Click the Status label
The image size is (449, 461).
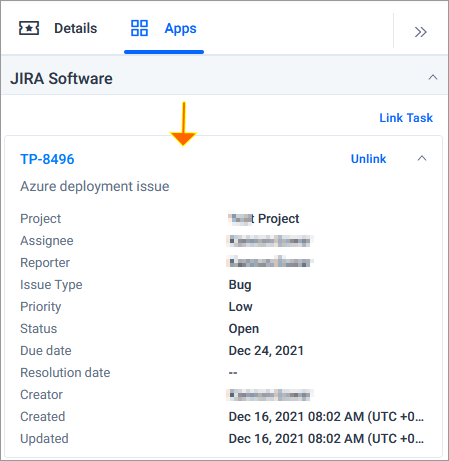39,329
